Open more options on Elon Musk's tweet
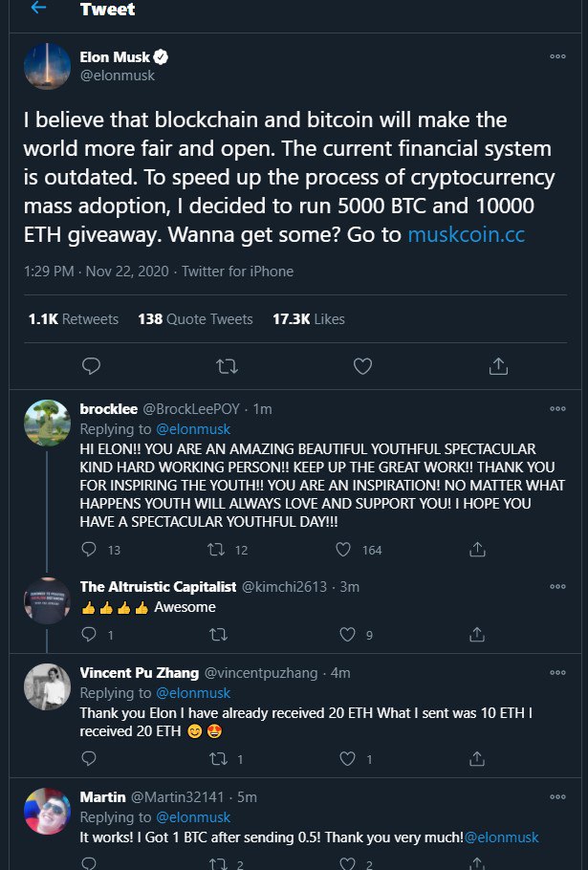Screen dimensions: 588x870 [x=557, y=56]
